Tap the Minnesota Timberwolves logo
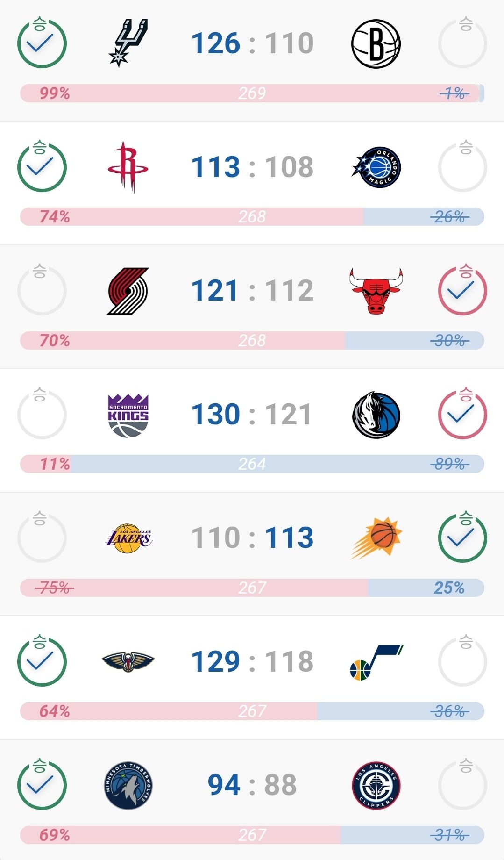Screen dimensions: 504x860 128,785
